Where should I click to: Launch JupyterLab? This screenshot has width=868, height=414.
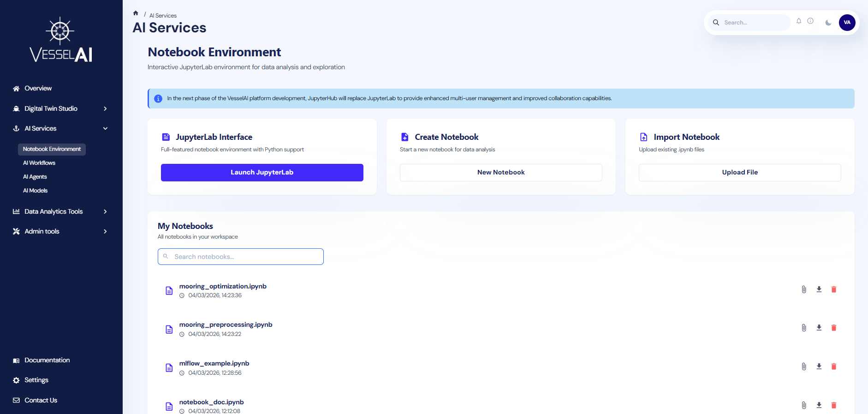coord(262,173)
